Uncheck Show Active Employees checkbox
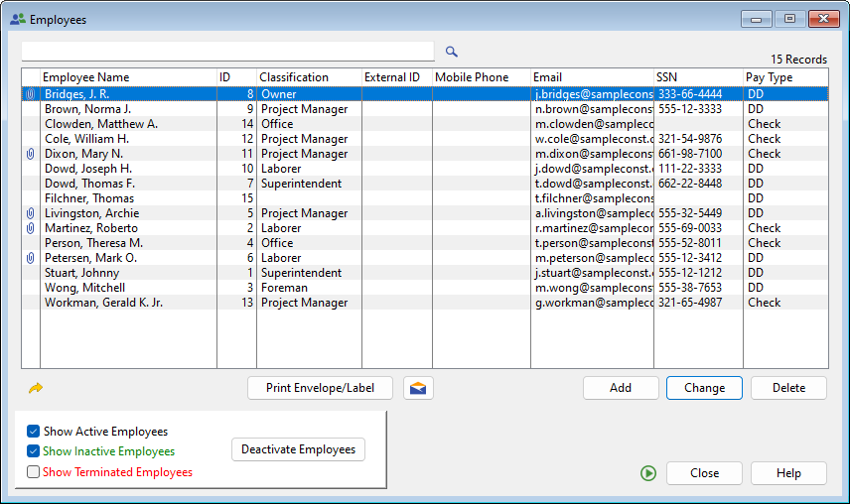 coord(34,432)
